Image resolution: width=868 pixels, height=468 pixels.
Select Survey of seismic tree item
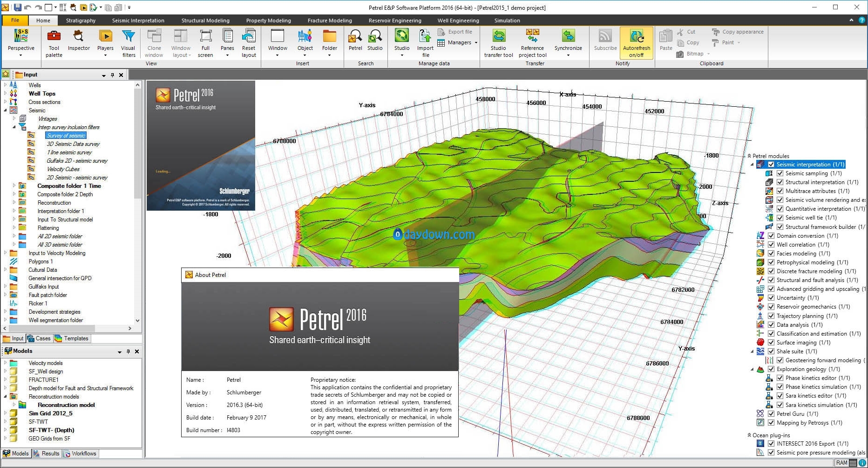point(66,136)
